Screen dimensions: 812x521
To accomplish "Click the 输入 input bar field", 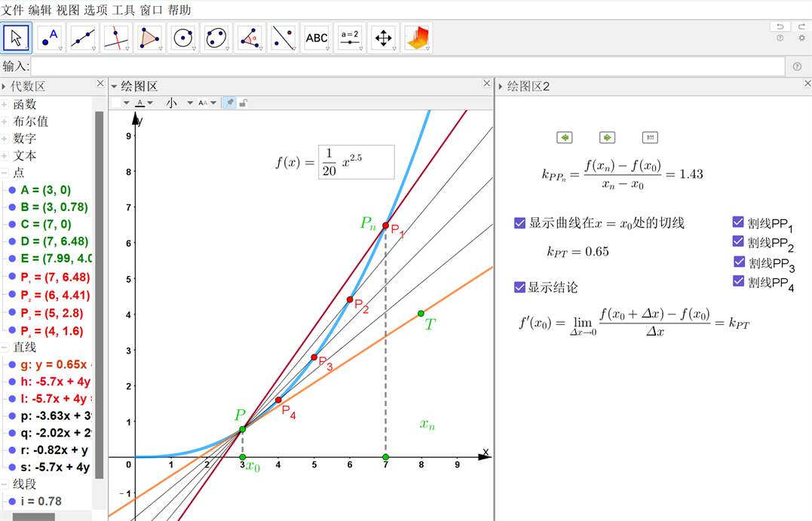I will click(407, 66).
